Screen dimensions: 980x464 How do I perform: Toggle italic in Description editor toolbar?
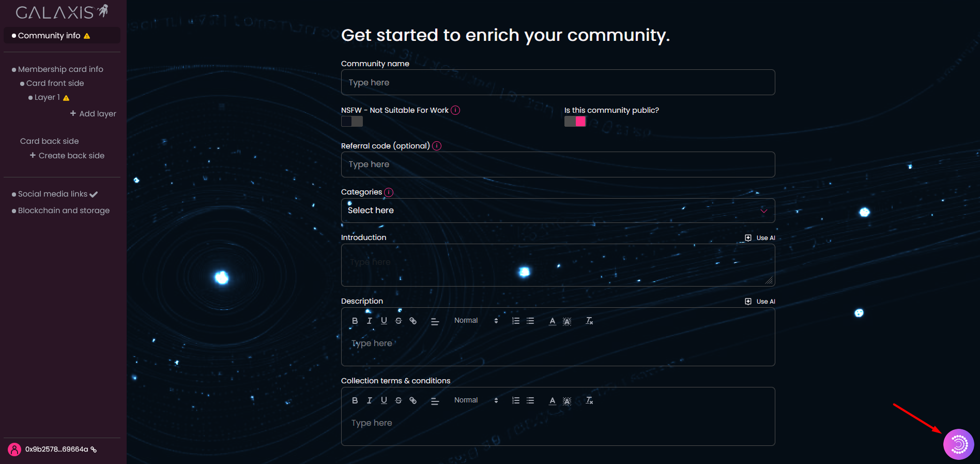point(369,321)
